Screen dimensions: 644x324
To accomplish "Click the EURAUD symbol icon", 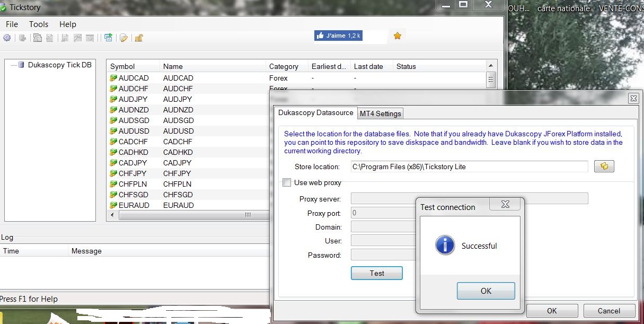I will [113, 205].
